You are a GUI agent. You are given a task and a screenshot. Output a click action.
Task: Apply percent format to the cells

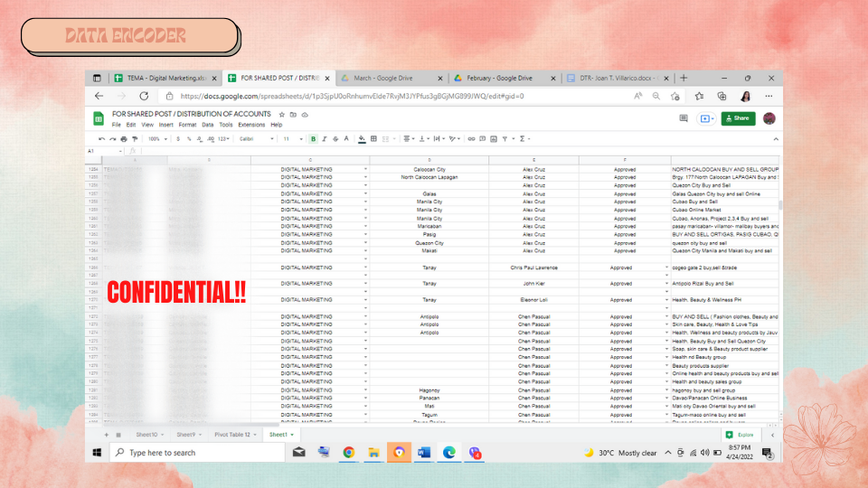point(189,139)
